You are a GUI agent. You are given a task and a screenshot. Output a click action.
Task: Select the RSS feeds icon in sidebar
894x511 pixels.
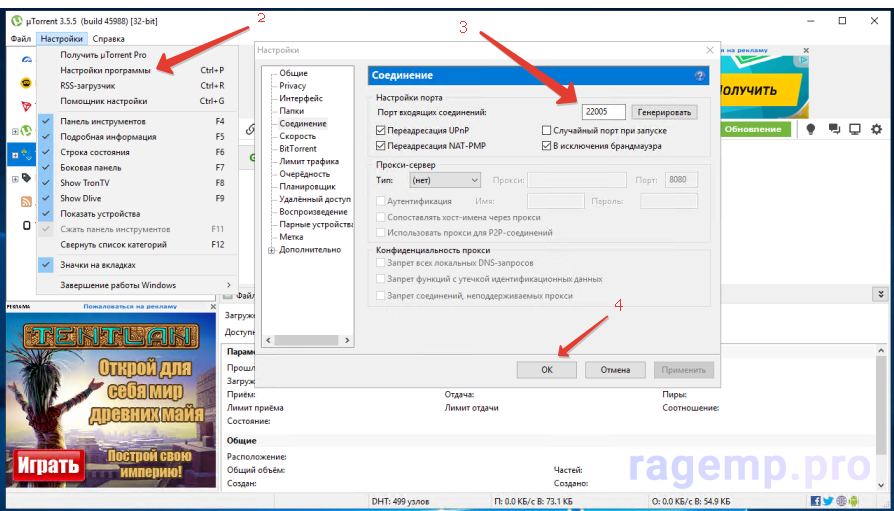(26, 201)
